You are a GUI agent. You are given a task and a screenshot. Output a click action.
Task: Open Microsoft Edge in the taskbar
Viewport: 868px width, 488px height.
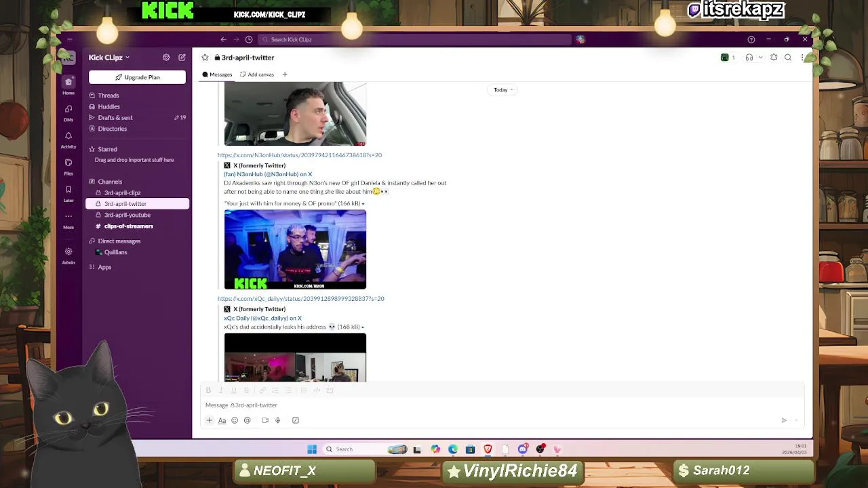[x=452, y=449]
